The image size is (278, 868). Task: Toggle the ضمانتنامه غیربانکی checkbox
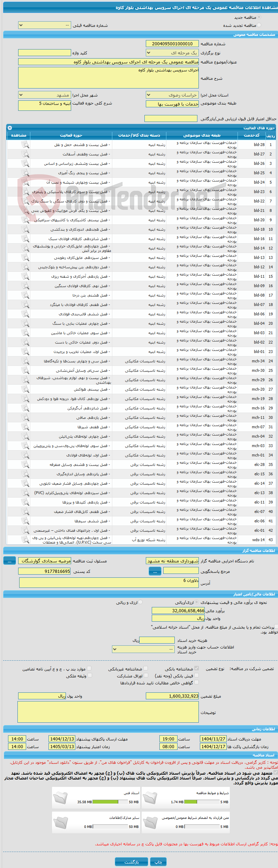[x=146, y=668]
